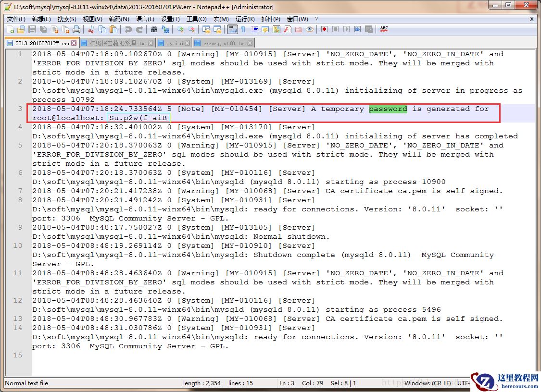Click the New file toolbar icon

(x=11, y=30)
